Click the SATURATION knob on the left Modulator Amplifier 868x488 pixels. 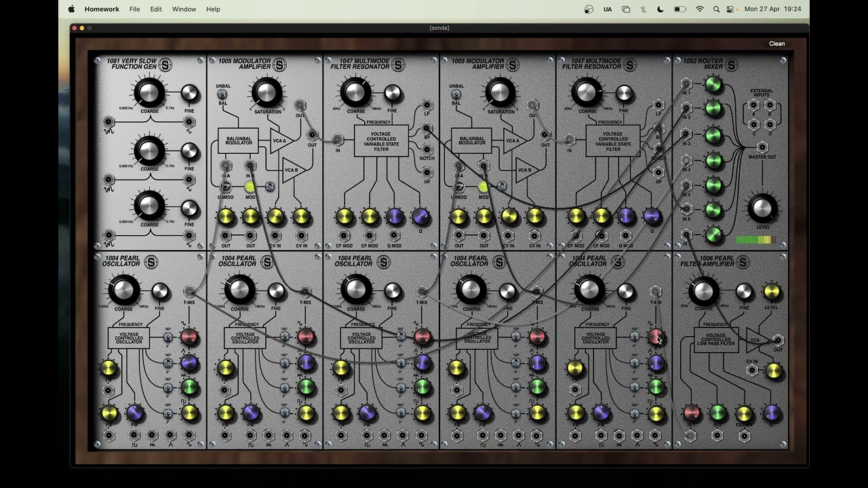[267, 93]
